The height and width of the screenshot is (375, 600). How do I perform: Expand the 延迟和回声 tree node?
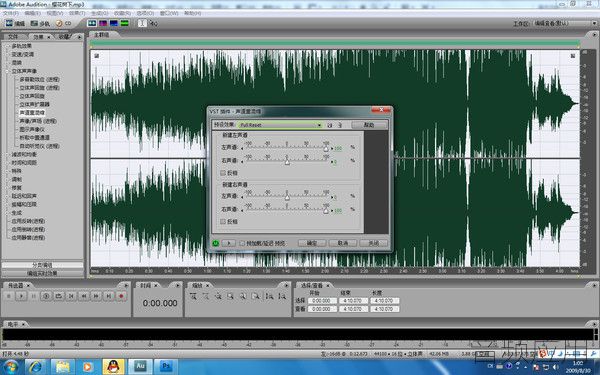tap(7, 196)
